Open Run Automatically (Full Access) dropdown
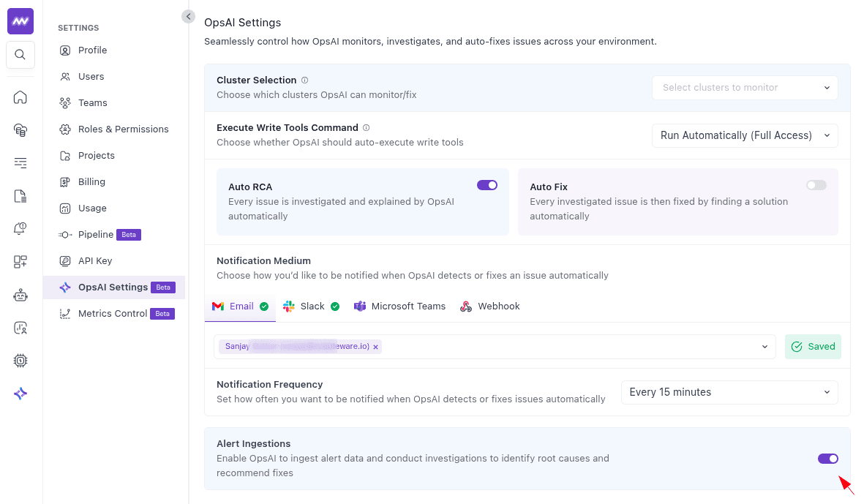The height and width of the screenshot is (504, 864). click(745, 135)
